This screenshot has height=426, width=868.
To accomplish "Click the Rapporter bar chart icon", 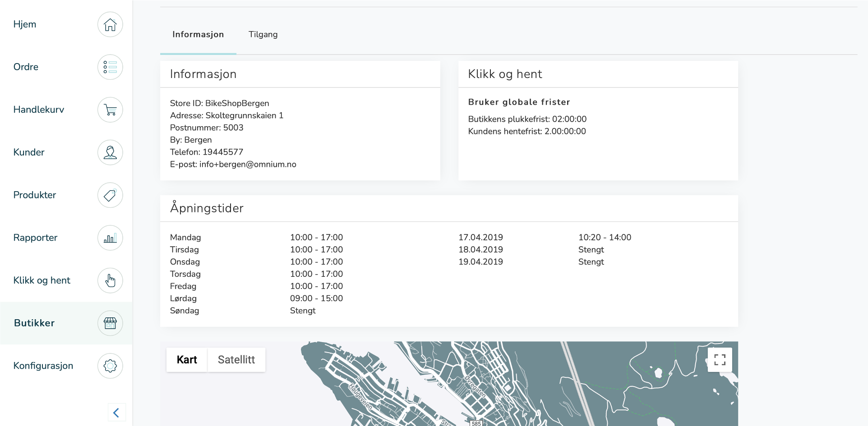I will click(x=110, y=238).
